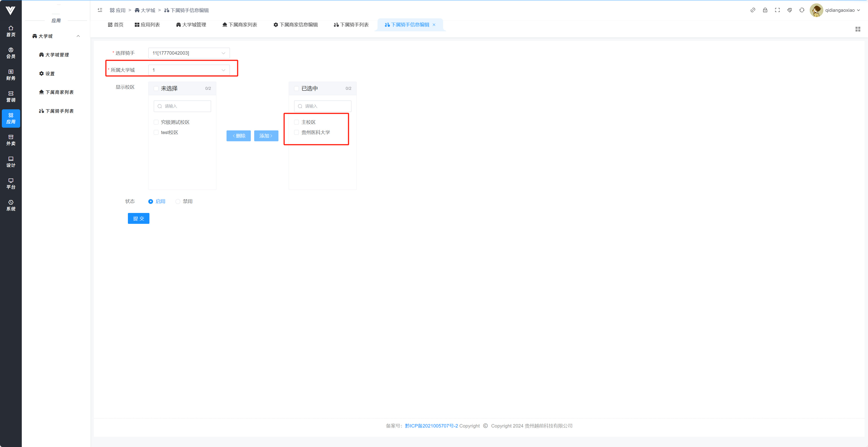The height and width of the screenshot is (447, 868).
Task: Click the 未选择 list search input
Action: click(182, 106)
